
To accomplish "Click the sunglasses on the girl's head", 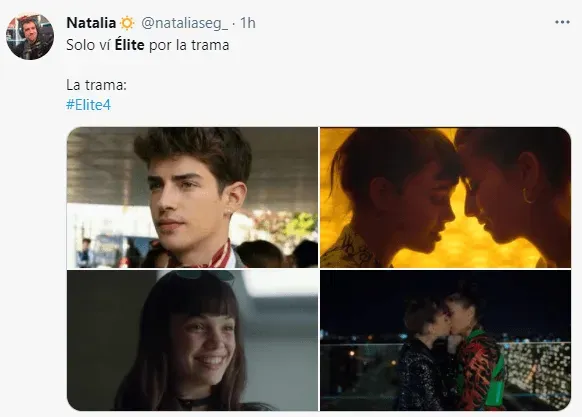I will coord(205,276).
